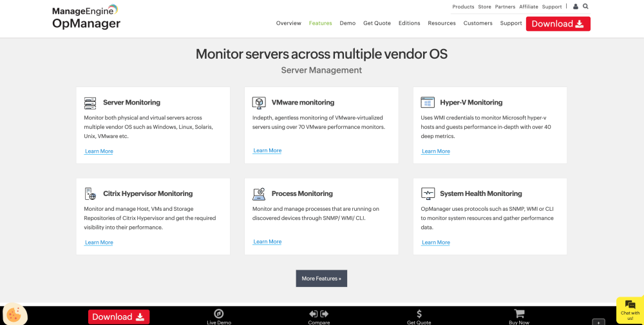The width and height of the screenshot is (644, 325).
Task: Open the Store link in top bar
Action: click(x=485, y=6)
